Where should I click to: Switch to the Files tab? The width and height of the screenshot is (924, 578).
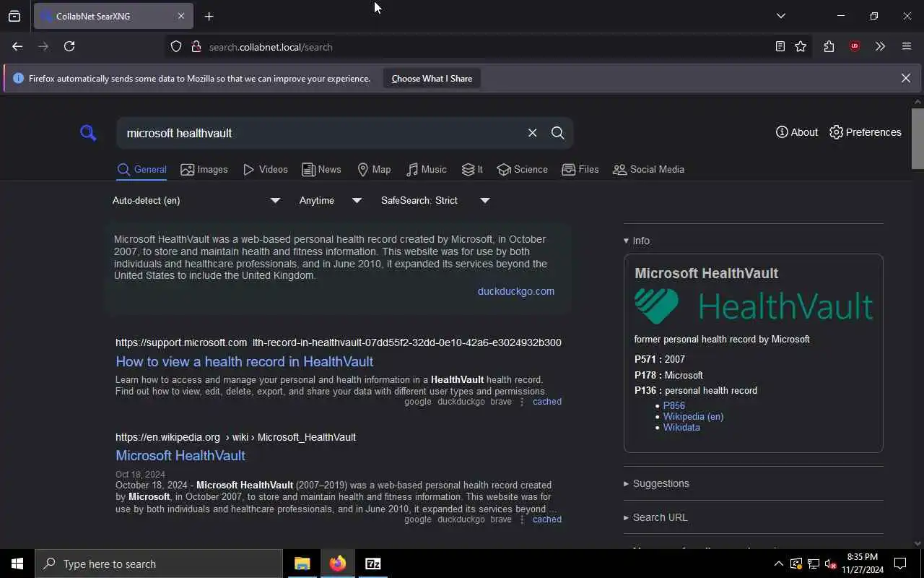(580, 170)
